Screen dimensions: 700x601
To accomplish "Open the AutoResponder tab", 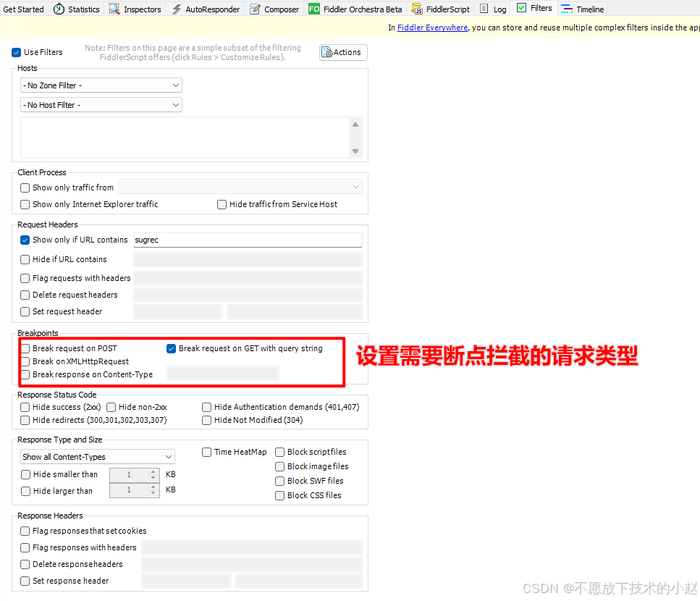I will [x=206, y=9].
